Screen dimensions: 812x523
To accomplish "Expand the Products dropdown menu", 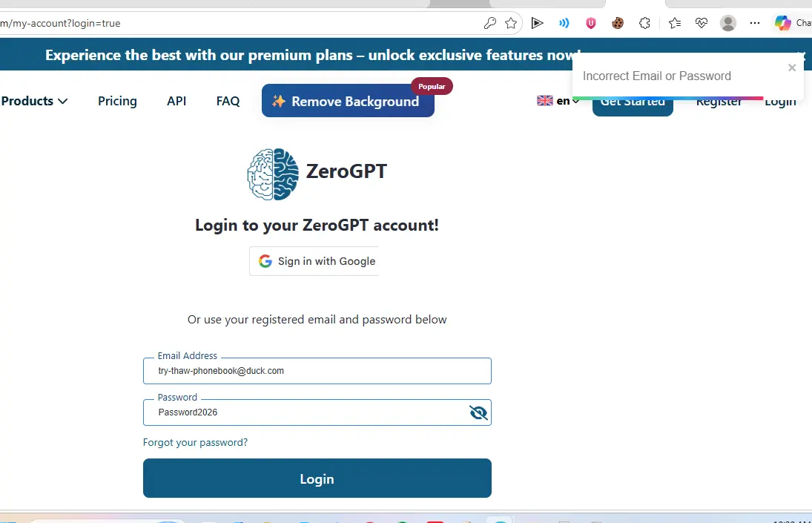I will pyautogui.click(x=35, y=101).
